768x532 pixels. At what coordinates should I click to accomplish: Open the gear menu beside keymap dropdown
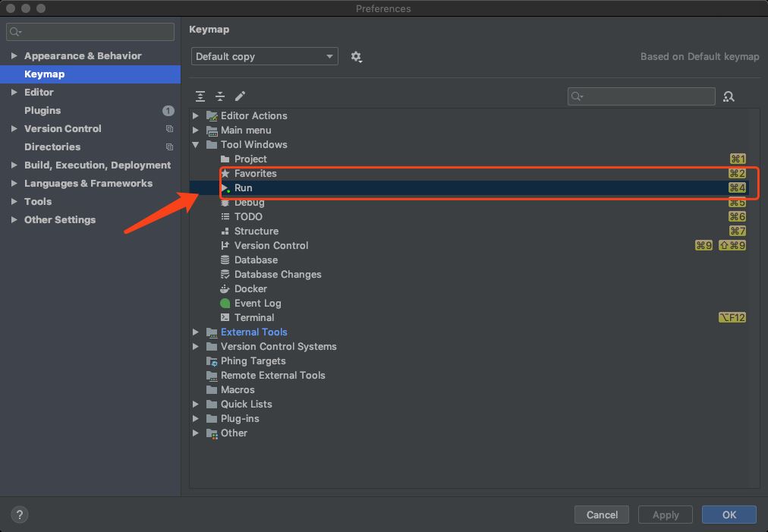[356, 57]
